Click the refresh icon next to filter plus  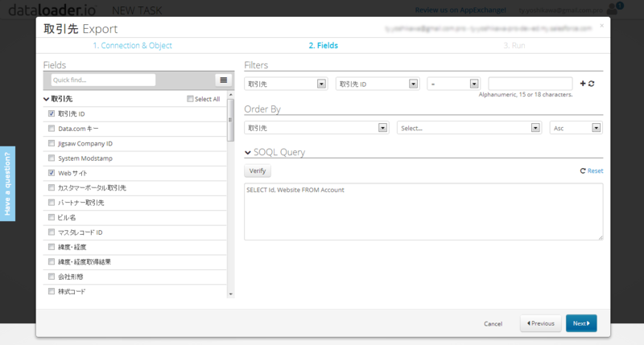pyautogui.click(x=592, y=84)
